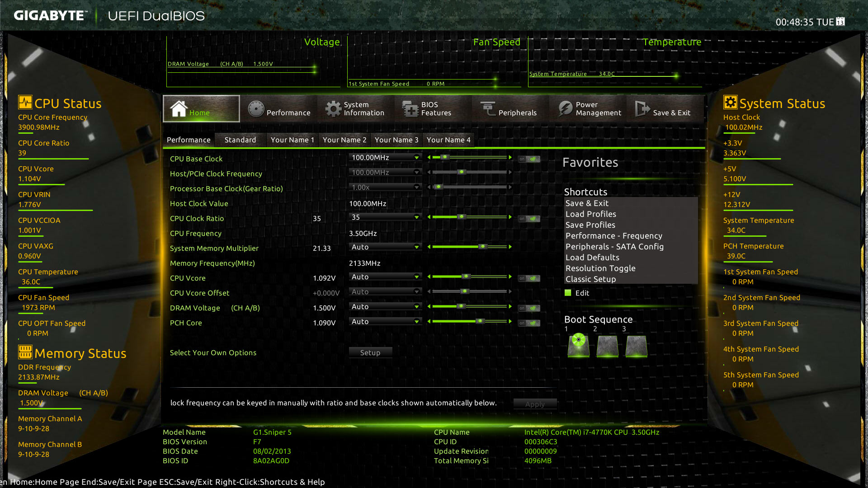Open the Performance gauge menu
868x488 pixels.
(279, 109)
